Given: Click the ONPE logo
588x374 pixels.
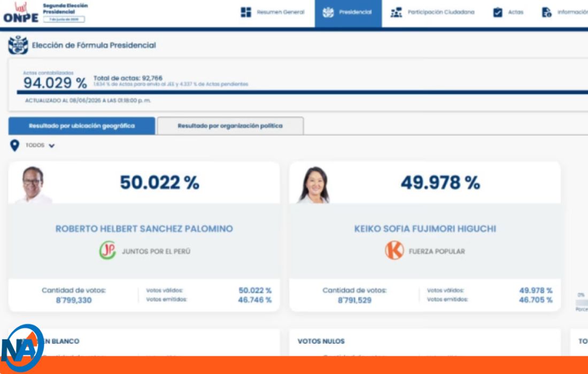Looking at the screenshot, I should click(x=21, y=12).
